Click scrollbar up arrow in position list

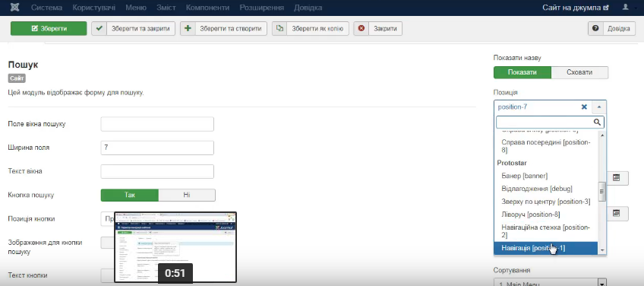click(x=602, y=135)
